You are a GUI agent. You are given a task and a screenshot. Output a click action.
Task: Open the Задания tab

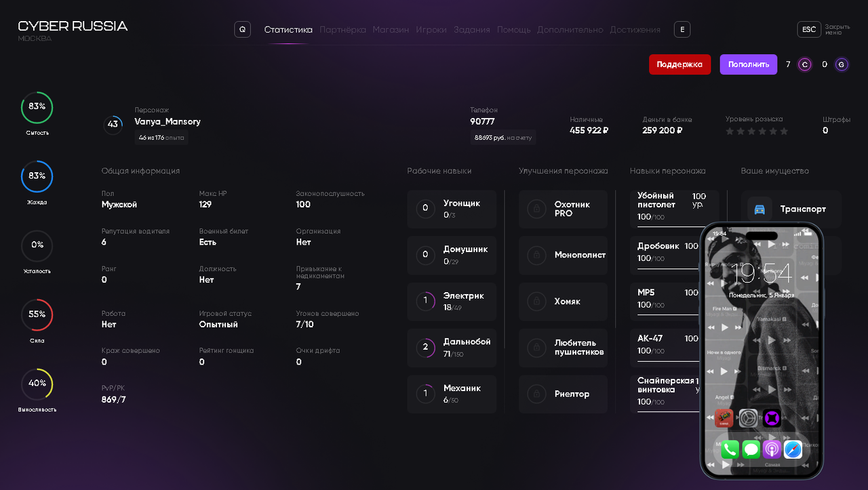point(472,30)
